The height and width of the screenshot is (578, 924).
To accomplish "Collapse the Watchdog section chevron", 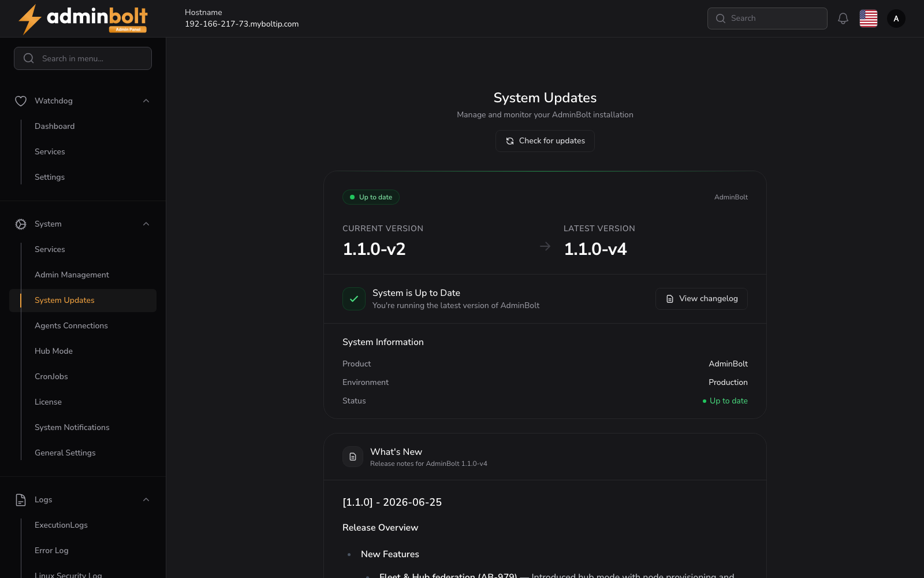I will click(x=146, y=101).
